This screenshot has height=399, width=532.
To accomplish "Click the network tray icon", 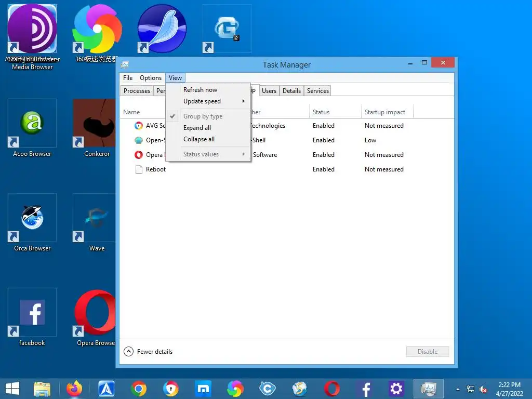I will click(x=471, y=389).
